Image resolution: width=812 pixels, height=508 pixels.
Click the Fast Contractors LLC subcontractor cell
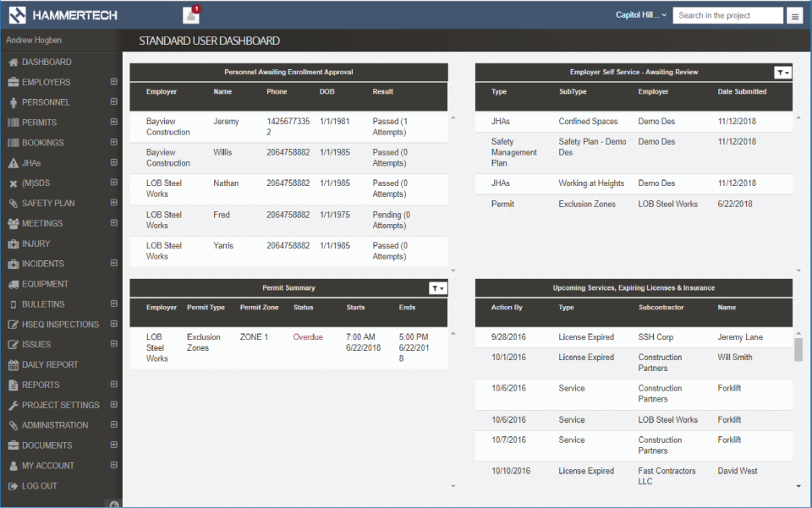667,476
